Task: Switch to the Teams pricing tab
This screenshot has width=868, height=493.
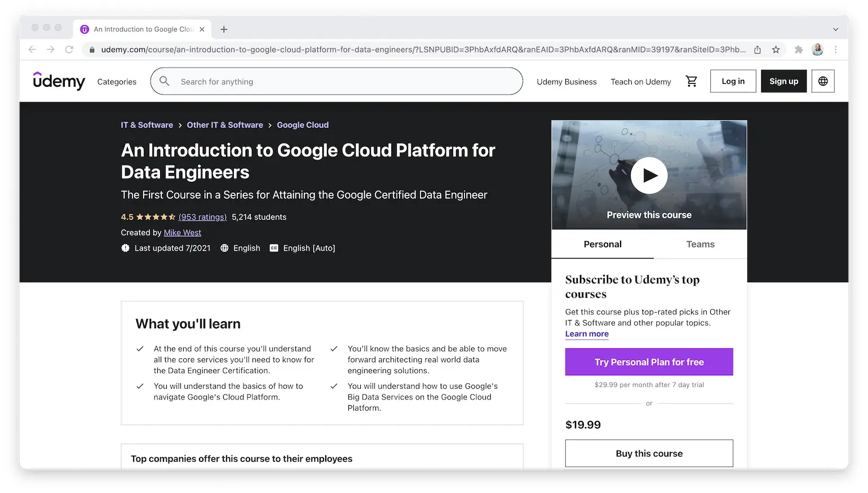Action: (x=700, y=244)
